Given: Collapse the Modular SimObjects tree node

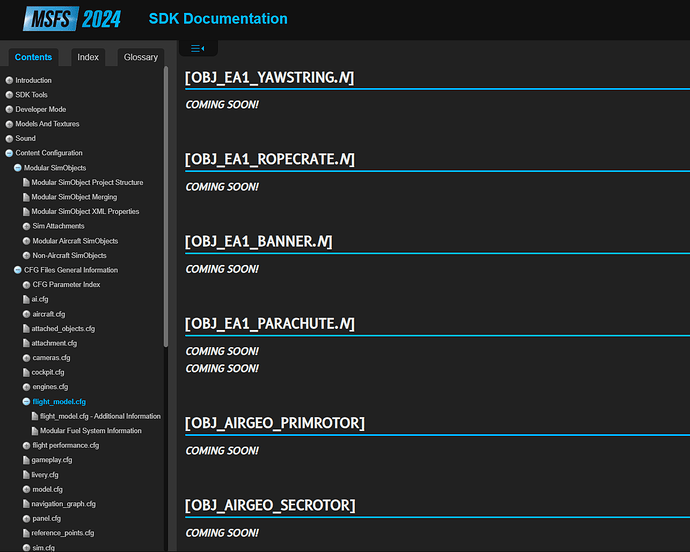Looking at the screenshot, I should pos(17,168).
